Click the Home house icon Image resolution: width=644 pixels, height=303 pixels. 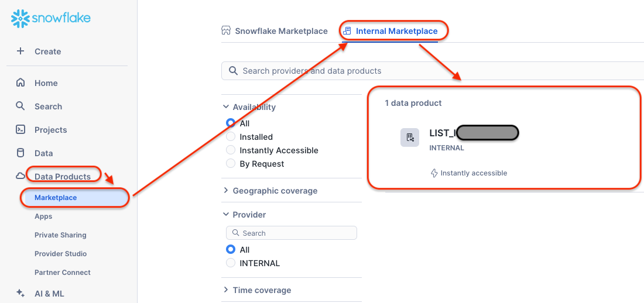point(20,83)
